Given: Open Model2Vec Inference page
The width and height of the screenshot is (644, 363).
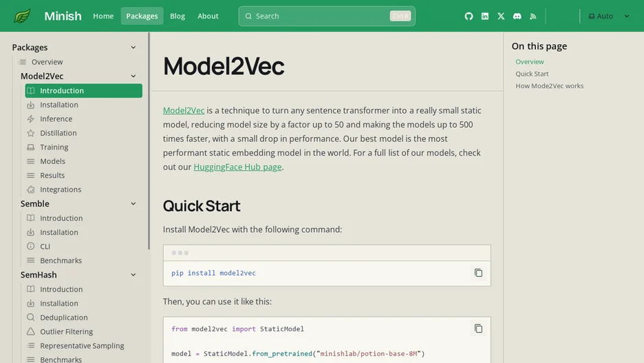Looking at the screenshot, I should tap(56, 118).
